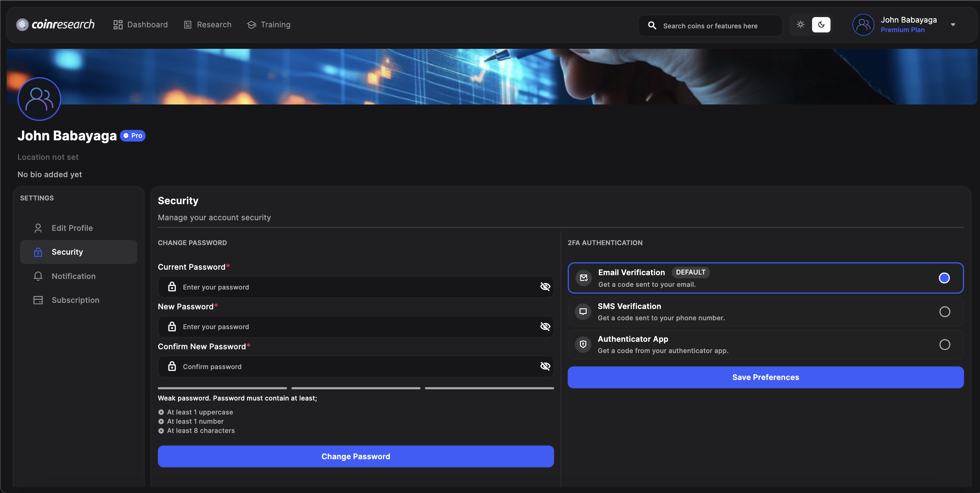The height and width of the screenshot is (493, 980).
Task: Open the Training nav item
Action: click(269, 25)
